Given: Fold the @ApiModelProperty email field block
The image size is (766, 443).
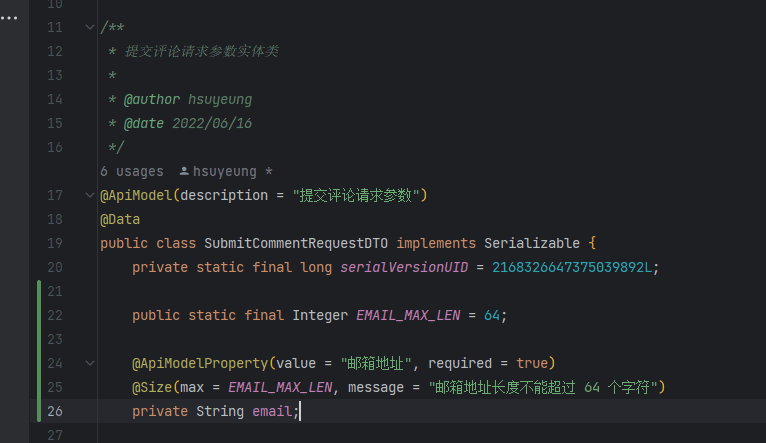Looking at the screenshot, I should click(x=91, y=363).
